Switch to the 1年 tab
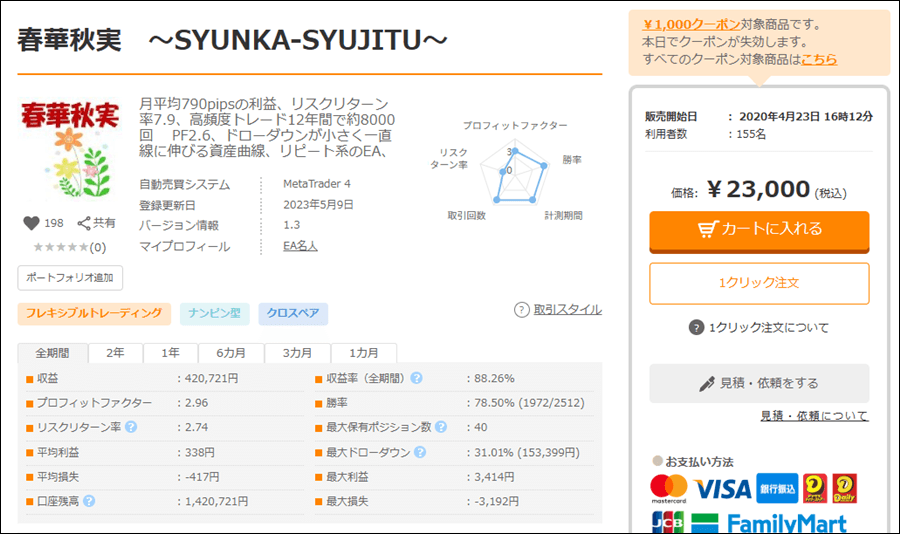This screenshot has height=534, width=900. pos(170,353)
